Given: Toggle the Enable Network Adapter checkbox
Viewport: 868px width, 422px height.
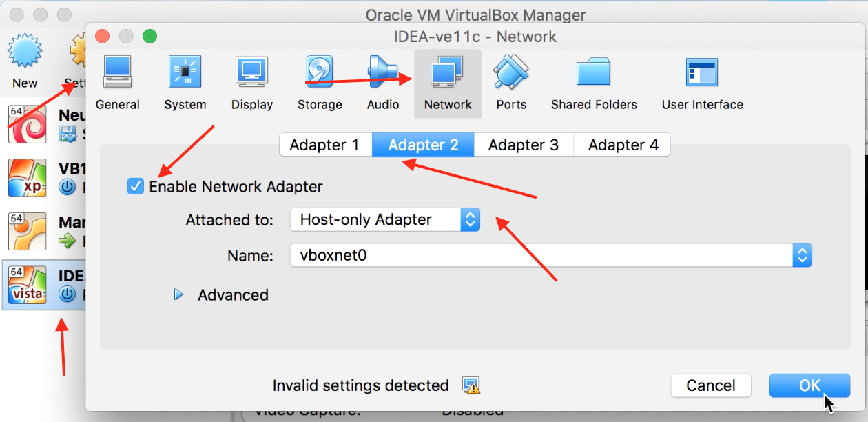Looking at the screenshot, I should [x=136, y=186].
